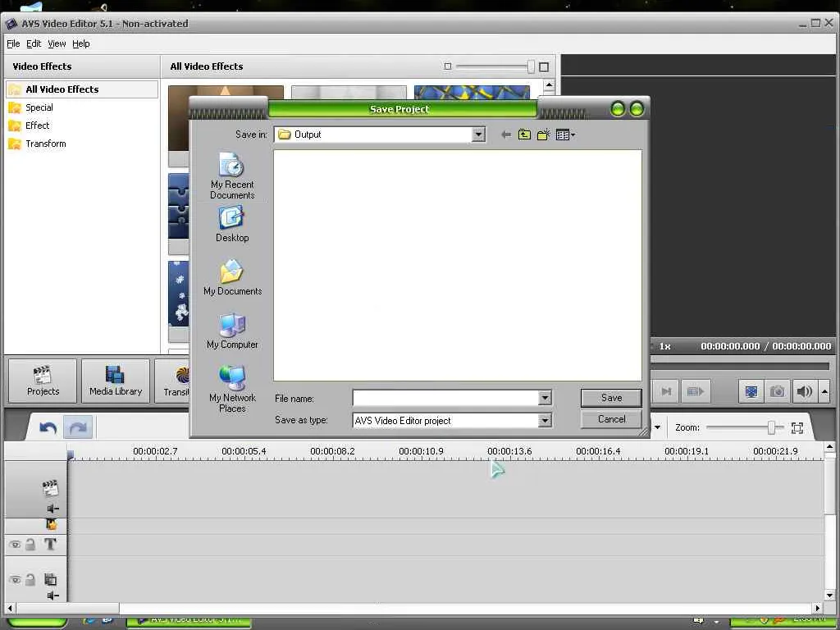Viewport: 840px width, 630px height.
Task: Click the next frame playback button
Action: coord(666,391)
